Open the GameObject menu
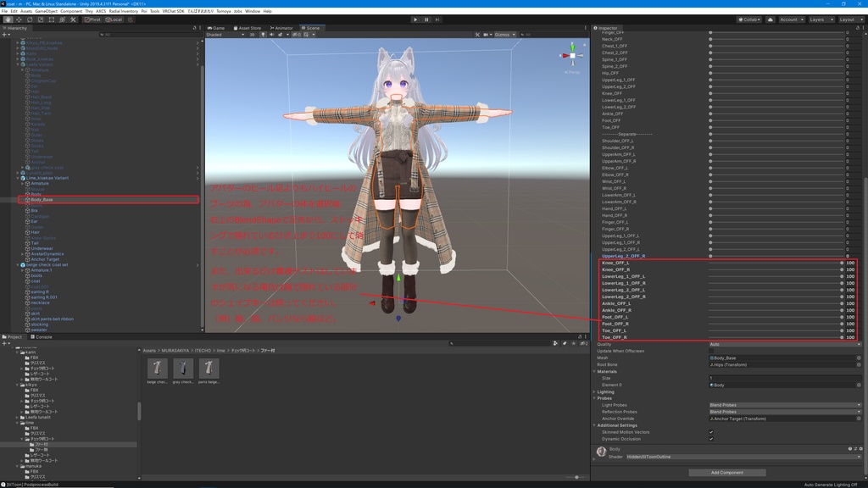Screen dimensions: 868x488 click(x=46, y=11)
